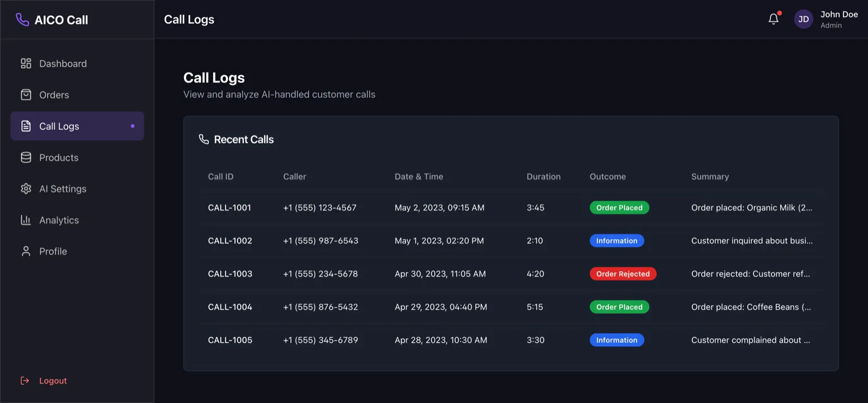Click the date Apr 29, 2023, 04:40 PM
The height and width of the screenshot is (403, 868).
point(441,307)
